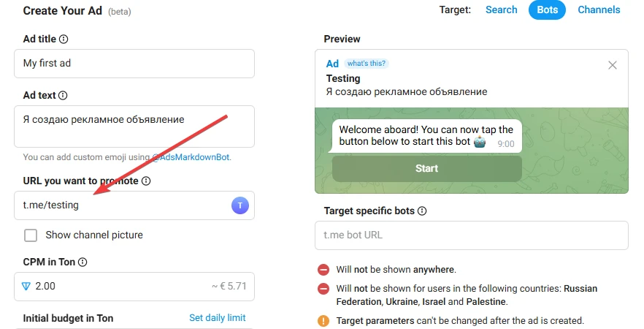Screen dimensions: 644x329
Task: Click the round T avatar in URL field
Action: (x=240, y=205)
